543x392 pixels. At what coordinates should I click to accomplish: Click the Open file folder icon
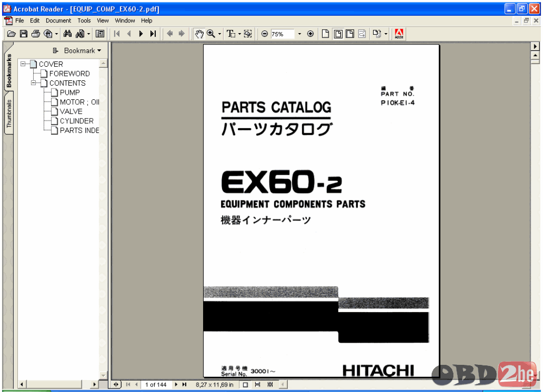tap(11, 34)
